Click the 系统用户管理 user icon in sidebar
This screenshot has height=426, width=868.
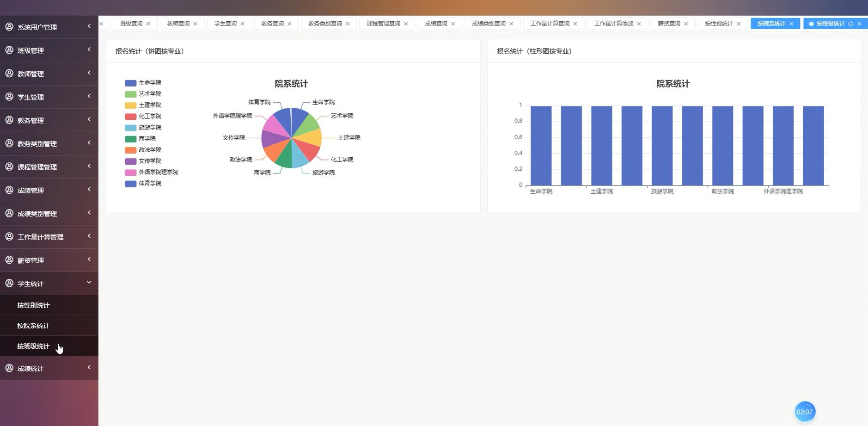click(x=9, y=26)
